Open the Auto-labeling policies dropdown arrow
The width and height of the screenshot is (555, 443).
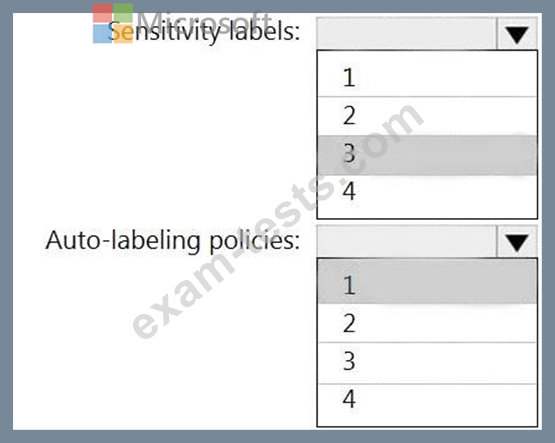coord(517,242)
